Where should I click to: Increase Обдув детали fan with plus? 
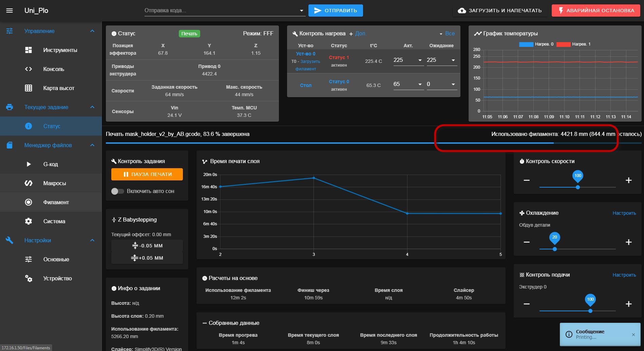pyautogui.click(x=629, y=242)
